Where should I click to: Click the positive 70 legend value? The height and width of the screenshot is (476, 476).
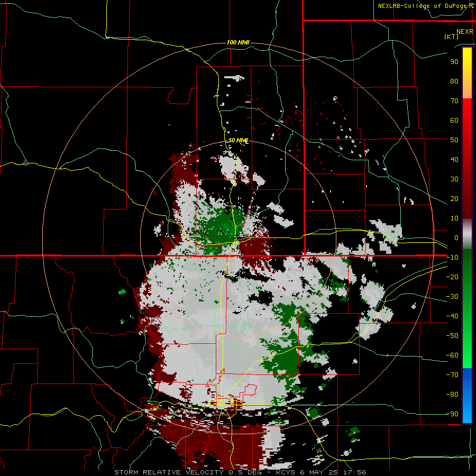coord(454,101)
